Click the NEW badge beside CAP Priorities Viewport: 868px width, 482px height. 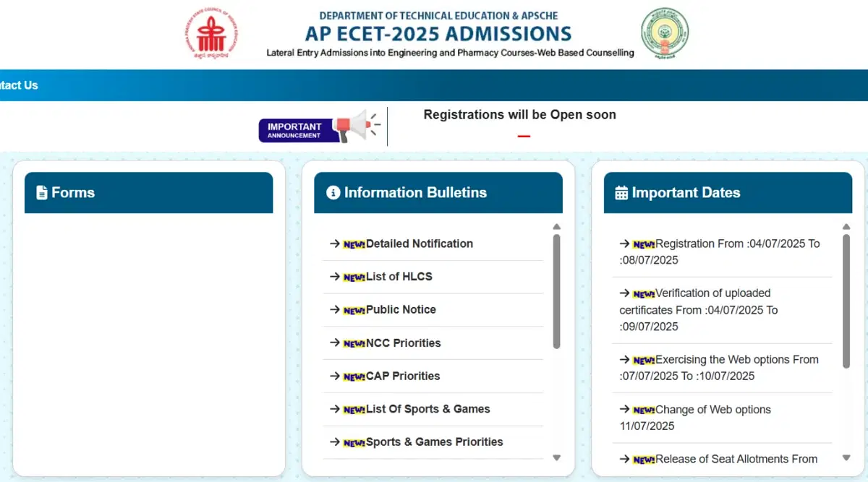click(x=354, y=376)
